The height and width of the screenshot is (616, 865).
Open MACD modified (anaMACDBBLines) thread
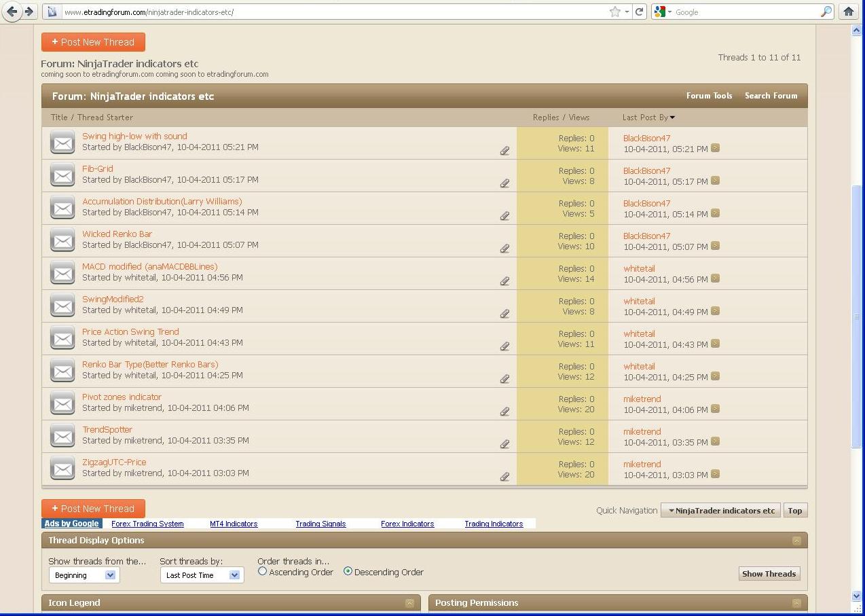[150, 266]
